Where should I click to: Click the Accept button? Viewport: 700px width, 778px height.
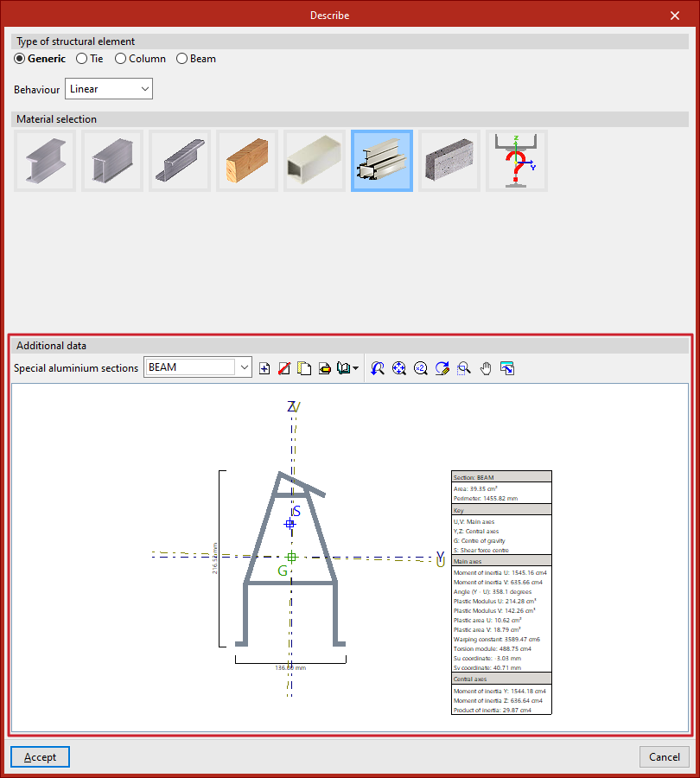coord(40,757)
